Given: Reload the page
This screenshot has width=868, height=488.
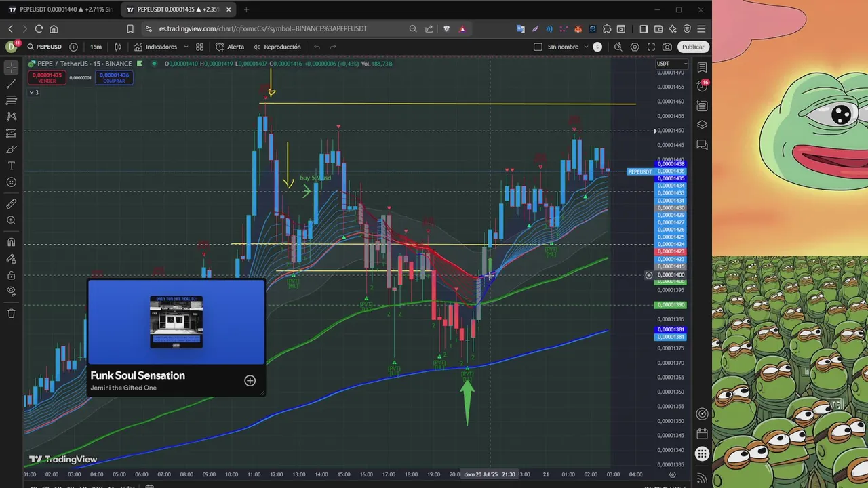Looking at the screenshot, I should (x=39, y=28).
